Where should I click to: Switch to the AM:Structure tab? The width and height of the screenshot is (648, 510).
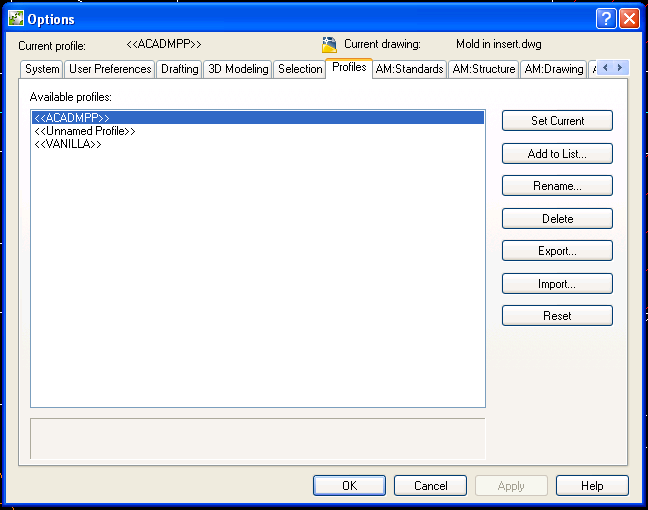pos(484,69)
